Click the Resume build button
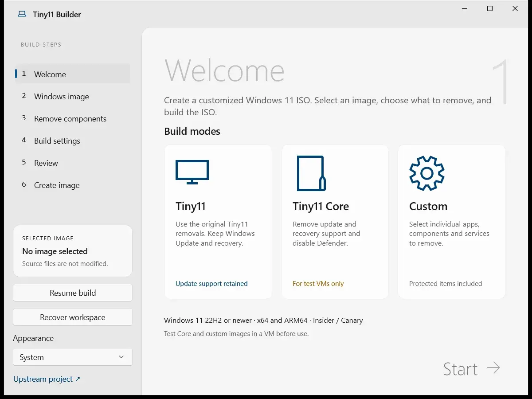The height and width of the screenshot is (399, 532). [73, 293]
